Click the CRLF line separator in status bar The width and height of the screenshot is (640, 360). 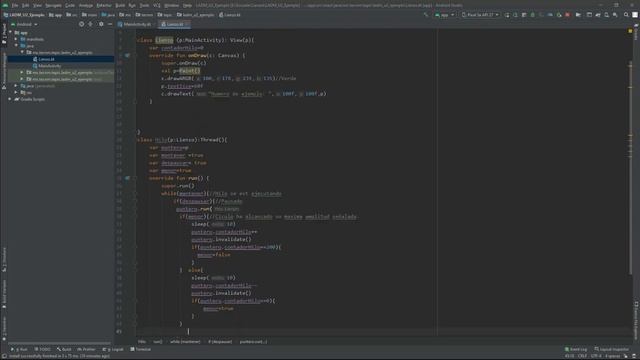point(582,356)
